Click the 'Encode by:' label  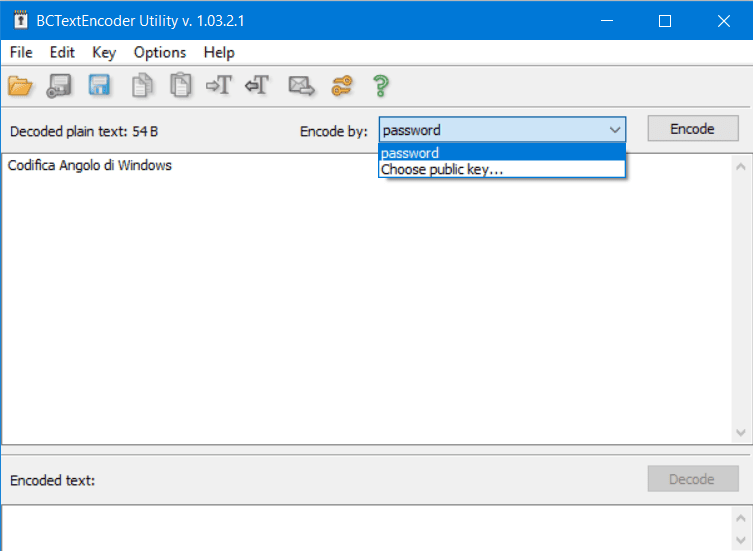[334, 131]
